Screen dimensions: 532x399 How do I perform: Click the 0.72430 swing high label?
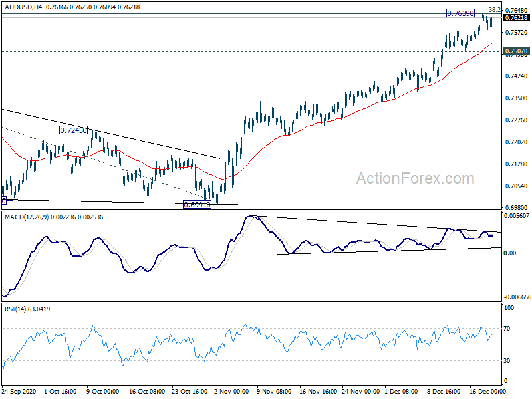(73, 130)
